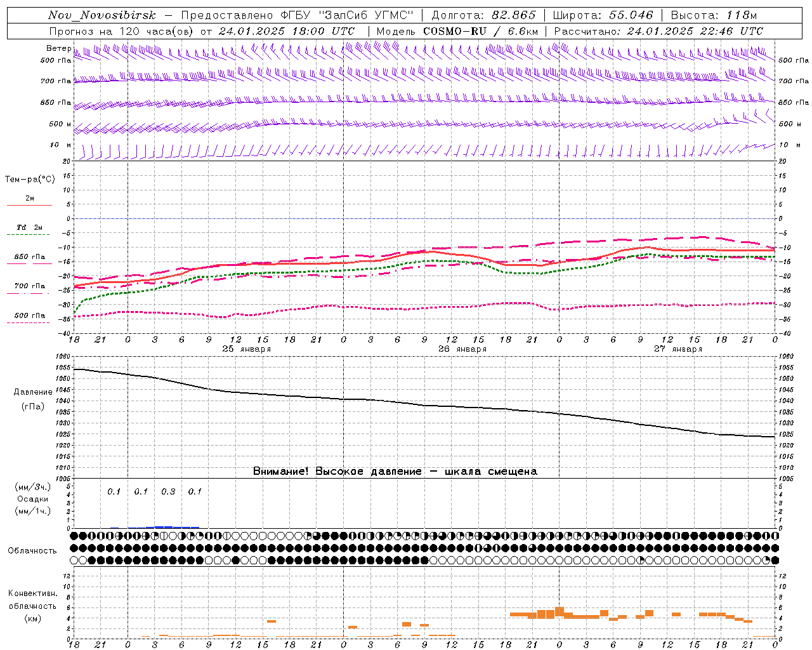Viewport: 812px width, 650px height.
Task: Click the 0.3 precipitation amount
Action: click(x=168, y=491)
